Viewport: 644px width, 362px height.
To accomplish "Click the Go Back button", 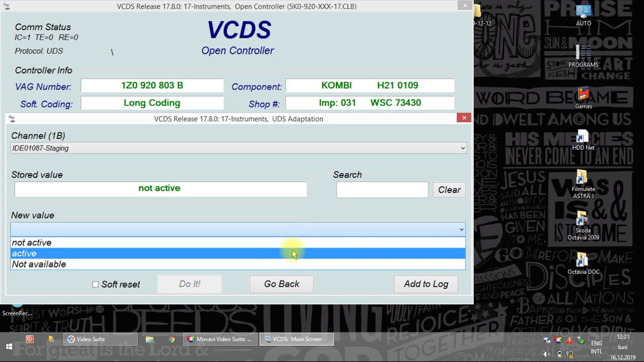I will pos(282,284).
